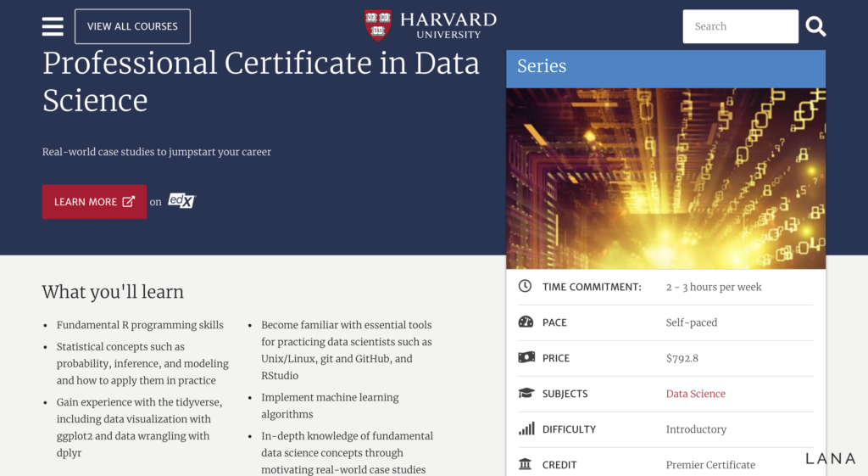Click the magnifying glass search icon
Screen dimensions: 868x476
pyautogui.click(x=815, y=26)
